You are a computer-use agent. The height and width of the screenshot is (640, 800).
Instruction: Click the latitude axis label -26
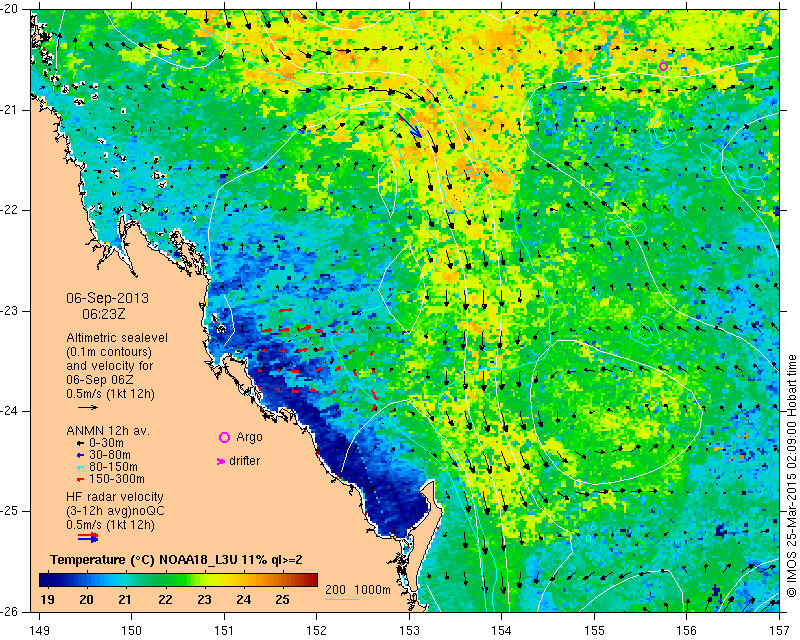10,611
